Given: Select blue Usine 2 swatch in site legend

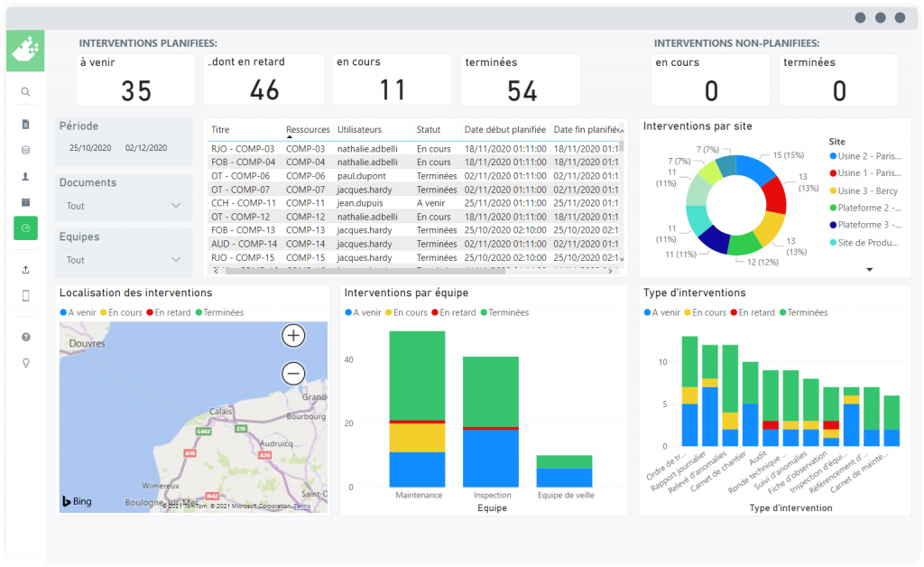Looking at the screenshot, I should [832, 155].
